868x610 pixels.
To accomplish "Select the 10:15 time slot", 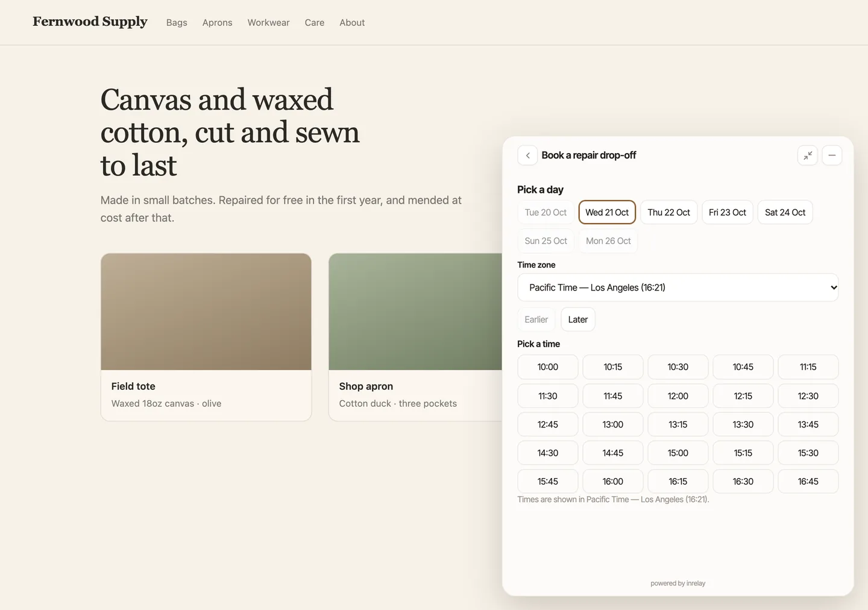I will tap(613, 367).
